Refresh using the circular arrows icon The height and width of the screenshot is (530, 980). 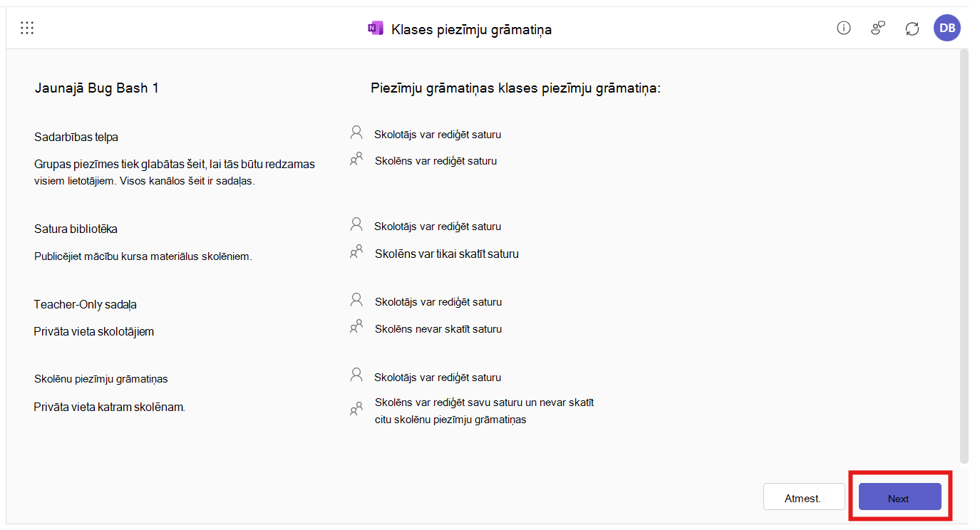pyautogui.click(x=912, y=28)
